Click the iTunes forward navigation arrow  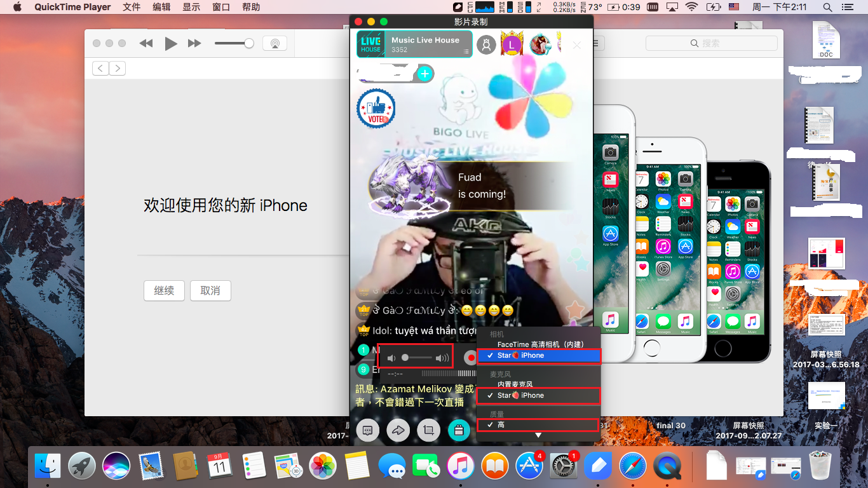(x=117, y=69)
